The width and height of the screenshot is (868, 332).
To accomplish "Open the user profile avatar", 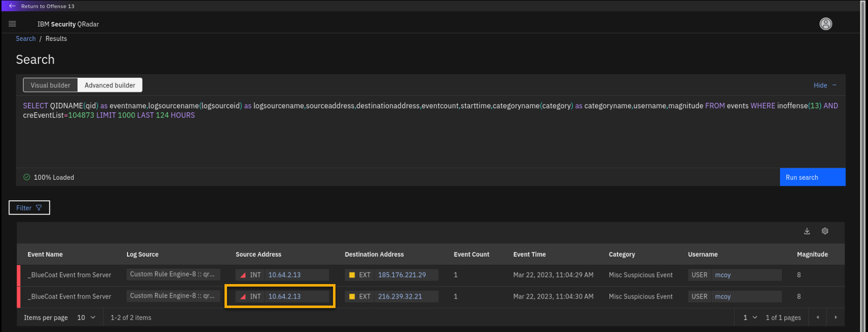I will (x=825, y=23).
